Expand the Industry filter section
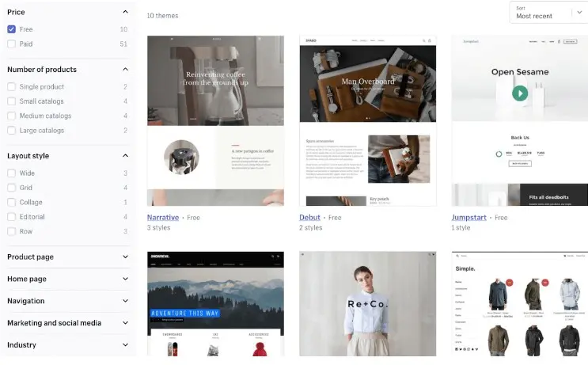Screen dimensions: 588x365 tap(125, 345)
